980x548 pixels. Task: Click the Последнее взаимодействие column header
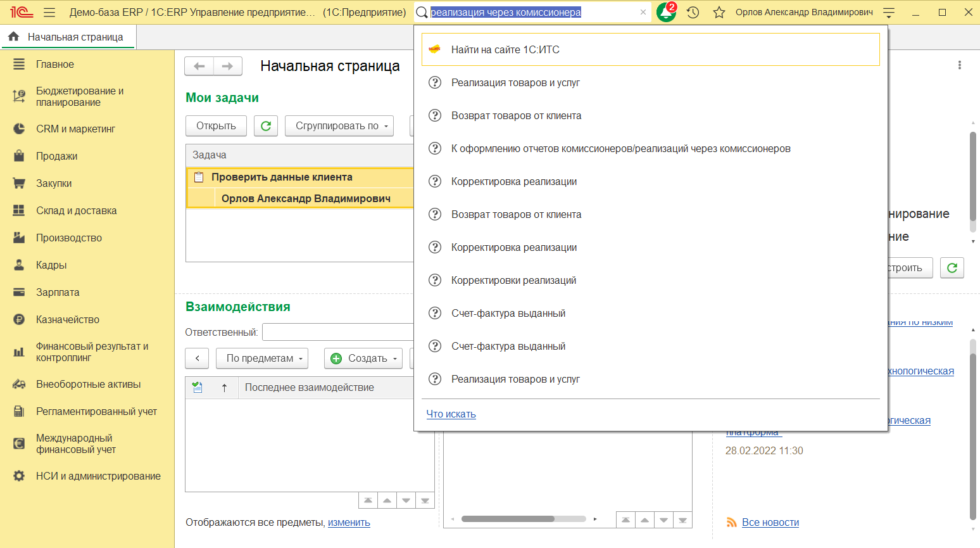coord(325,388)
